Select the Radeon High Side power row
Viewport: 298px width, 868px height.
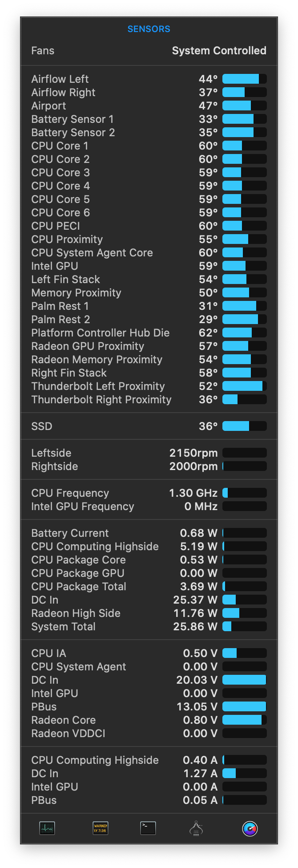point(149,613)
